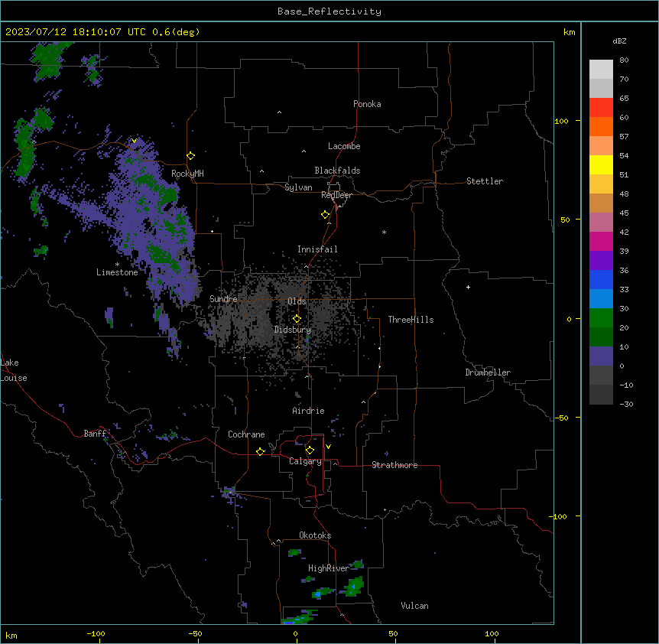Click the Innisfail city label
The image size is (659, 644).
pos(317,249)
